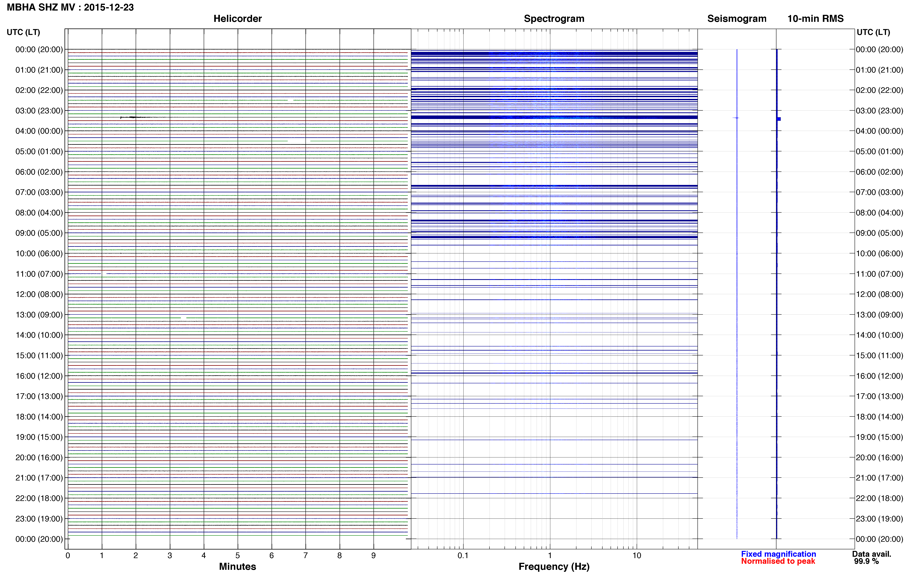Click the right 'UTC (LT)' axis label
The width and height of the screenshot is (924, 578).
873,32
